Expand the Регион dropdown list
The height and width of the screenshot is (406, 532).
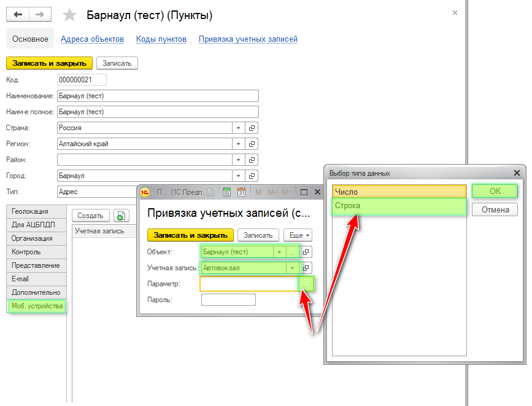(237, 144)
